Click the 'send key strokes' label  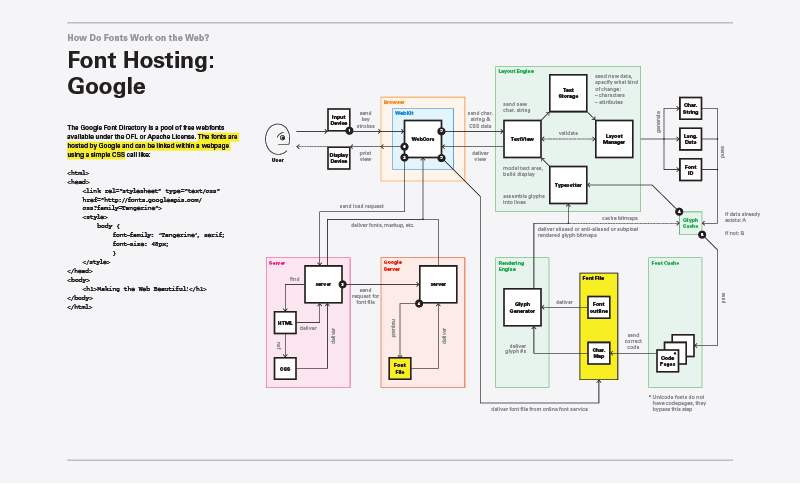pos(365,119)
